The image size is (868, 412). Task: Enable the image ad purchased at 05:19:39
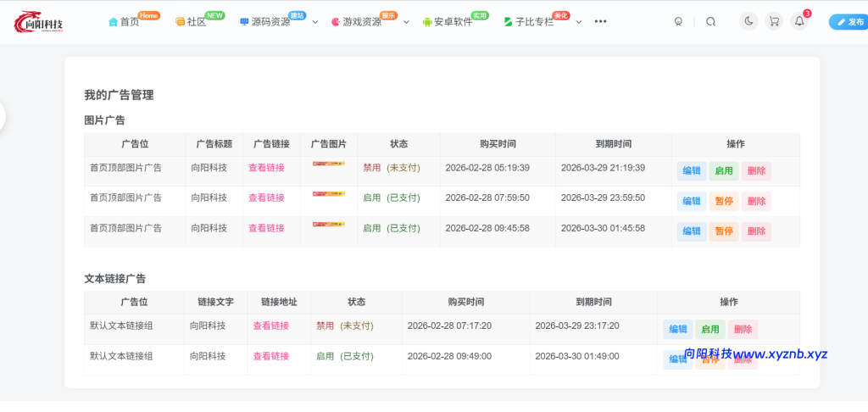724,171
